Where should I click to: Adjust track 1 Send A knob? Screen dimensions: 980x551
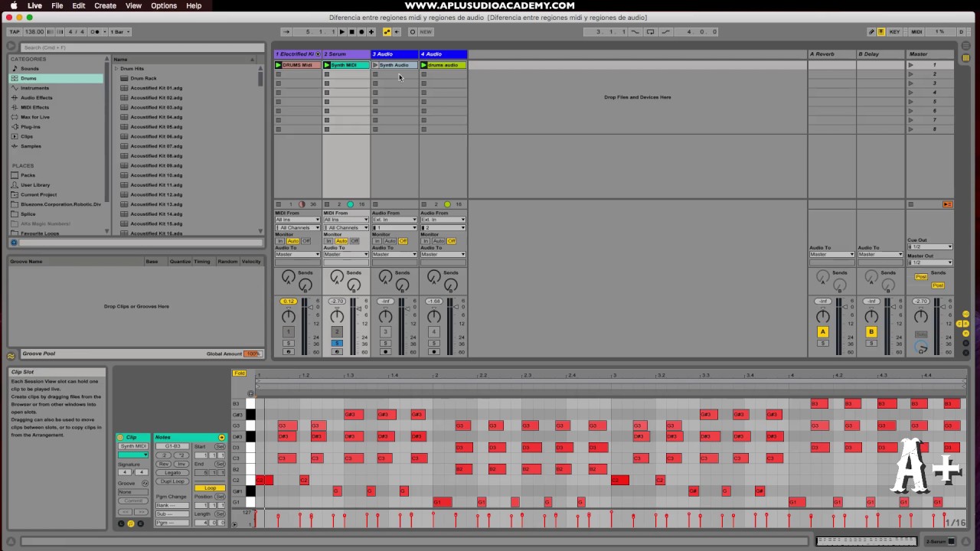pos(288,277)
